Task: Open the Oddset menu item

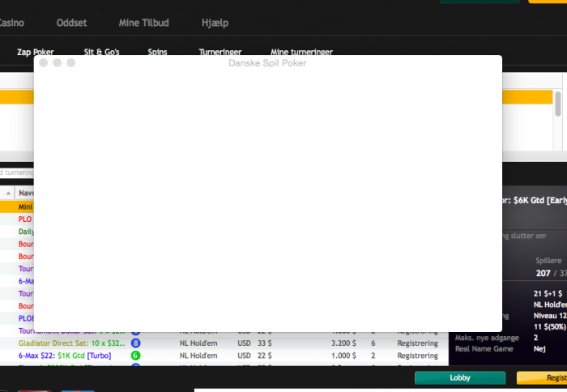Action: click(71, 23)
